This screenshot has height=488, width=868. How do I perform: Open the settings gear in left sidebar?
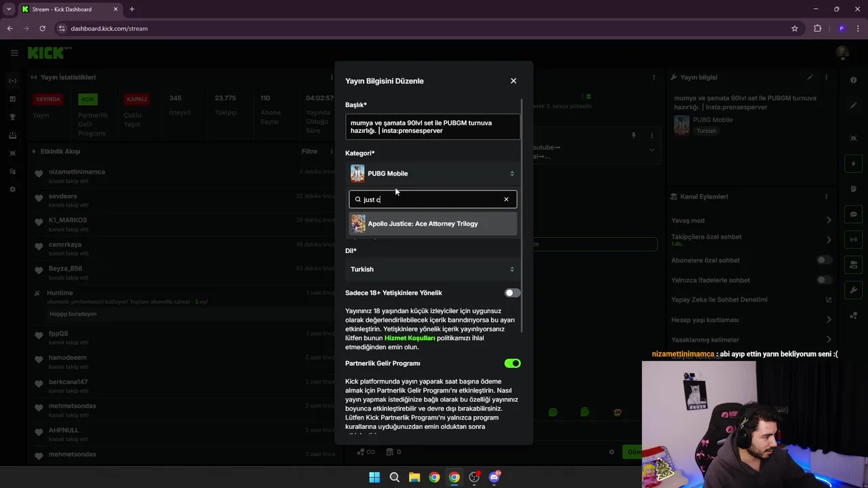[12, 189]
